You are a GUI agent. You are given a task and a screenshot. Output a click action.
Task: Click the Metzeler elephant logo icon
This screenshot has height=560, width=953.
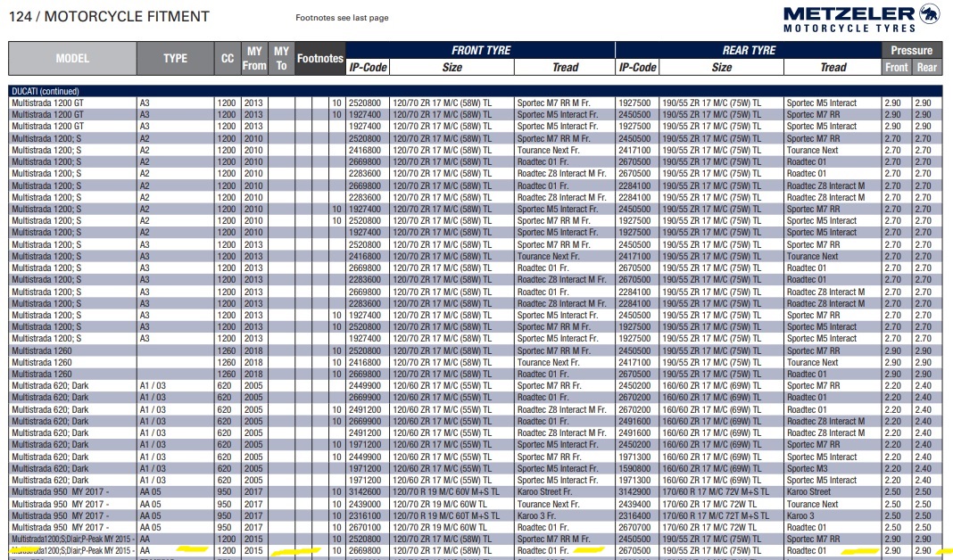[929, 13]
